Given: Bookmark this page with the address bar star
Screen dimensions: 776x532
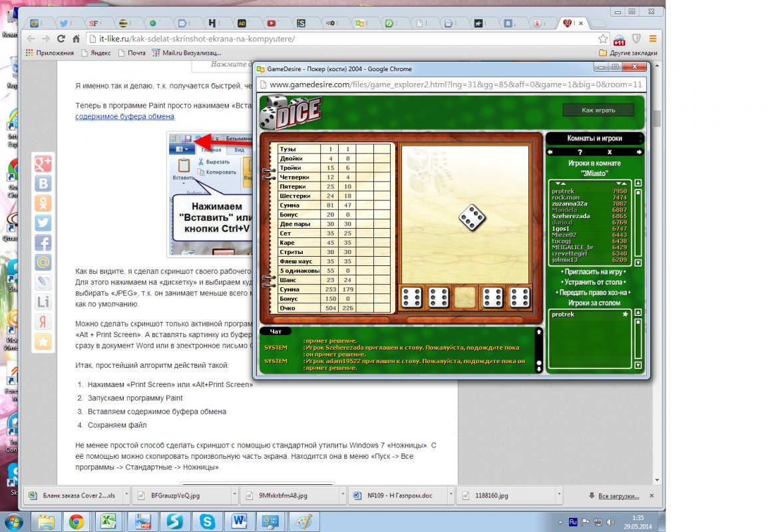Looking at the screenshot, I should [602, 39].
